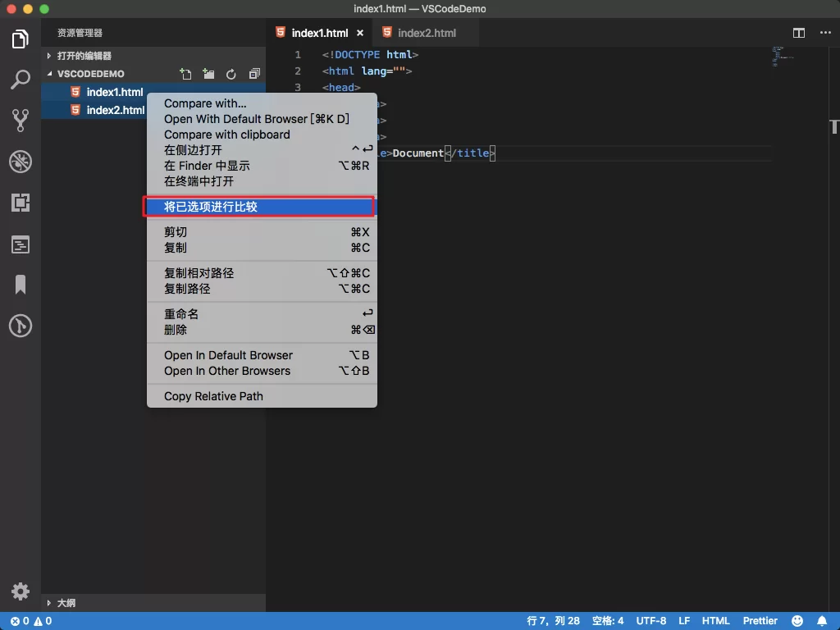Click Prettier in the status bar
This screenshot has width=840, height=630.
pyautogui.click(x=760, y=621)
